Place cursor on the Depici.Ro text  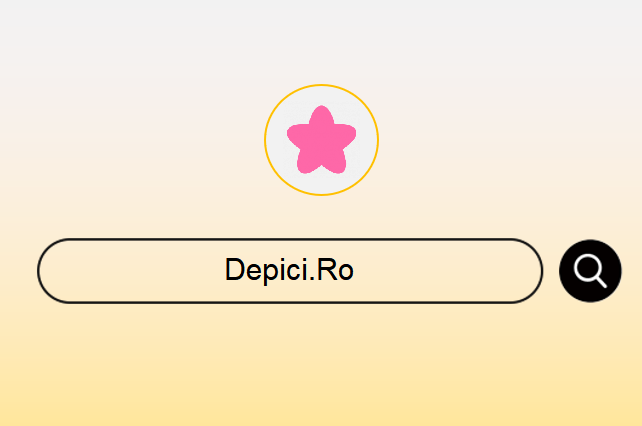[289, 270]
